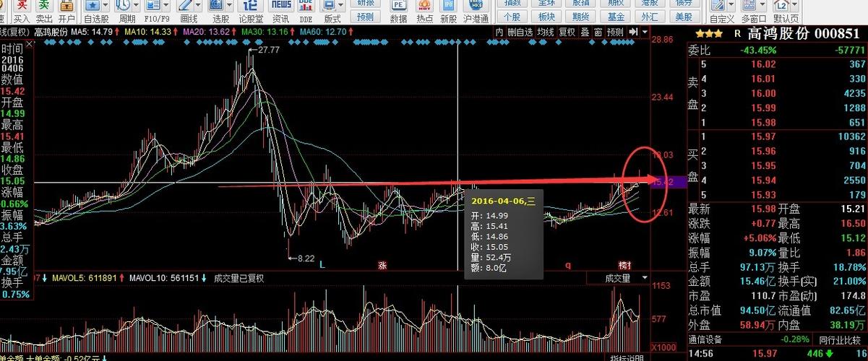
Task: Click the 指标说明 indicator description link
Action: pyautogui.click(x=627, y=358)
